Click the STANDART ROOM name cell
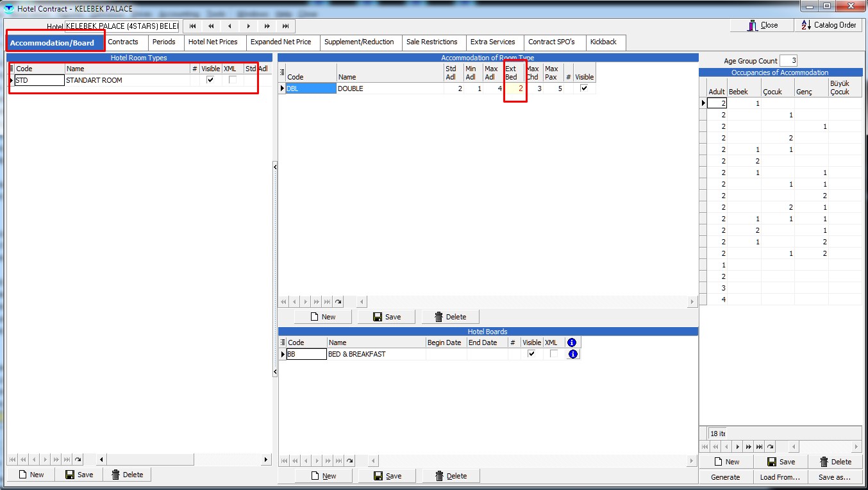868x490 pixels. coord(128,80)
